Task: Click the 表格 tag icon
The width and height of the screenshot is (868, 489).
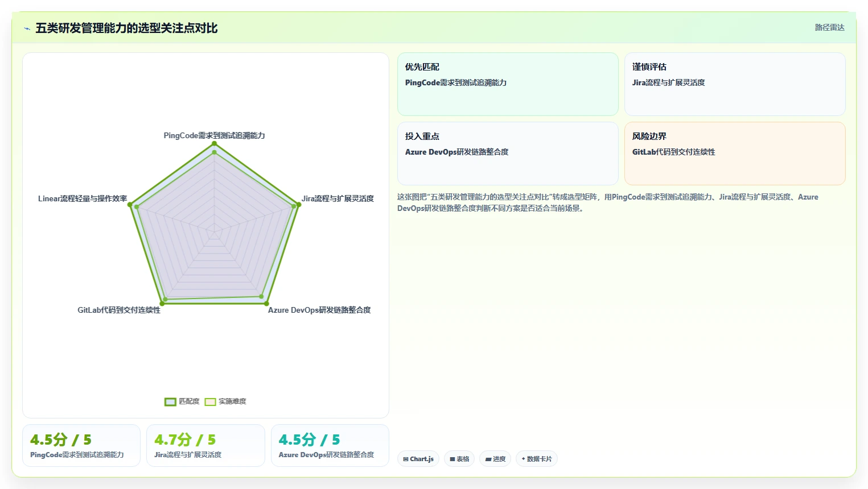Action: point(452,459)
